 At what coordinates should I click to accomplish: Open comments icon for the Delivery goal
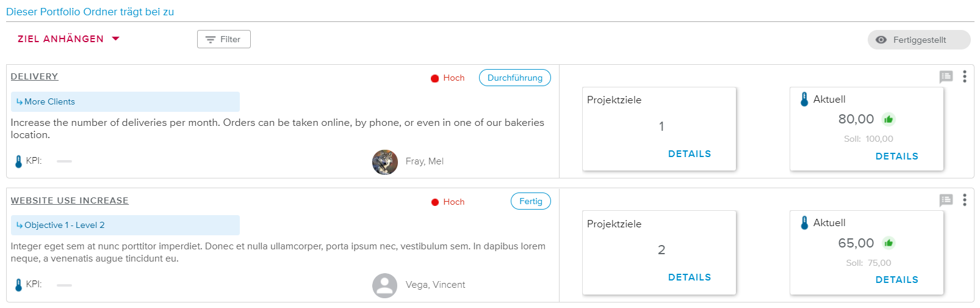point(946,76)
